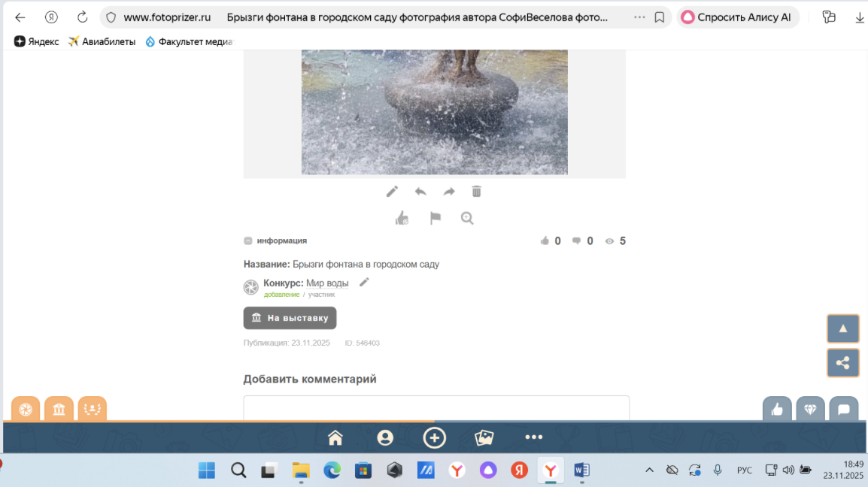Click the Add comment text field
868x487 pixels.
[x=436, y=408]
